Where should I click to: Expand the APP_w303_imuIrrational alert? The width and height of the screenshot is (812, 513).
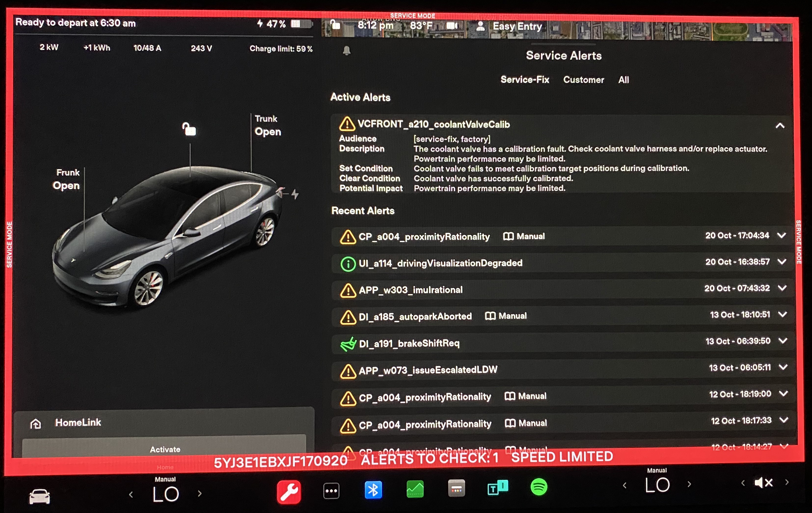click(x=782, y=288)
